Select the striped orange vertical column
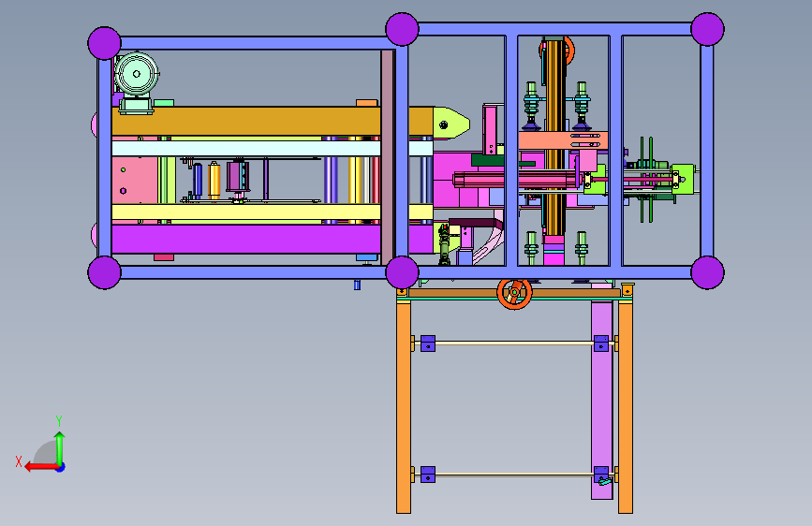812x526 pixels. tap(554, 138)
